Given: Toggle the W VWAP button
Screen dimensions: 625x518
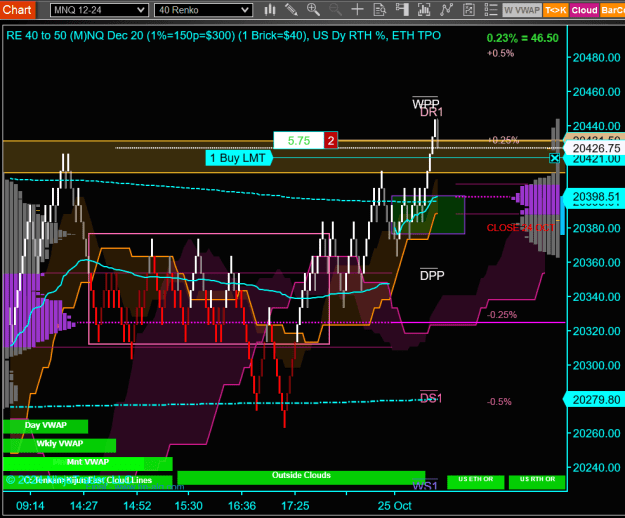Looking at the screenshot, I should [x=522, y=10].
